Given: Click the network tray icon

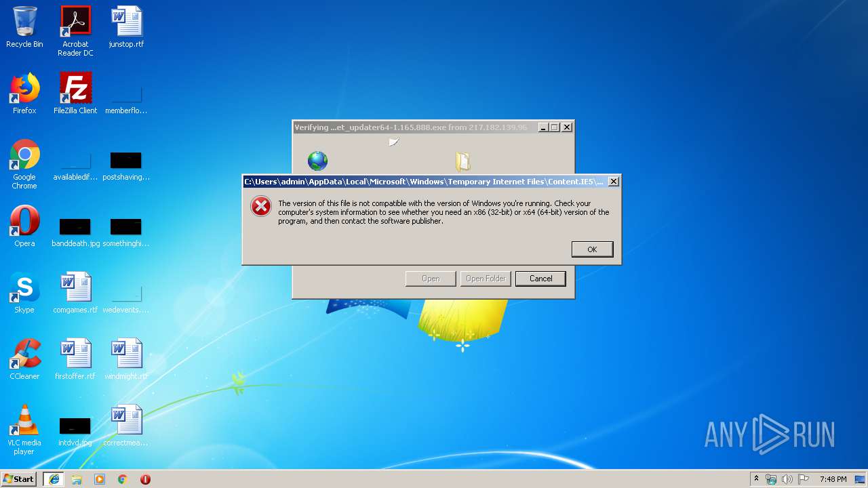Looking at the screenshot, I should coord(771,479).
